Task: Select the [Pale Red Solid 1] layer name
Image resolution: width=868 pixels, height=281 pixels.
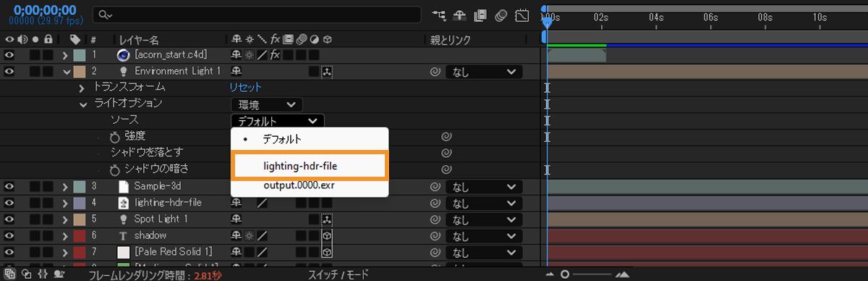Action: point(174,251)
